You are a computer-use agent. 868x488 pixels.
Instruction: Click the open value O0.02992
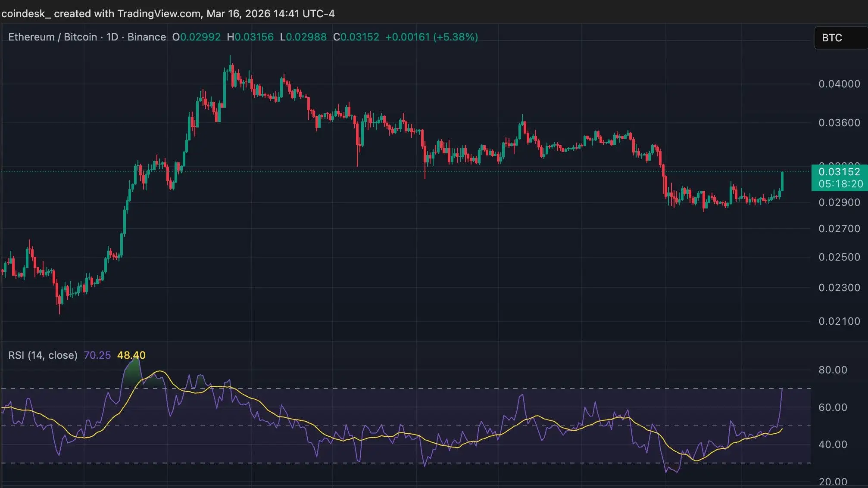(x=196, y=37)
